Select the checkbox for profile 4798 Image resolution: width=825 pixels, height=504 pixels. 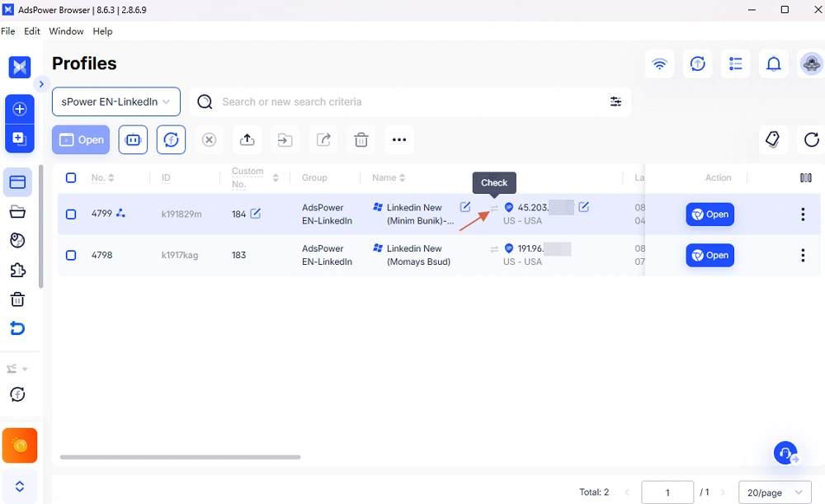tap(71, 255)
